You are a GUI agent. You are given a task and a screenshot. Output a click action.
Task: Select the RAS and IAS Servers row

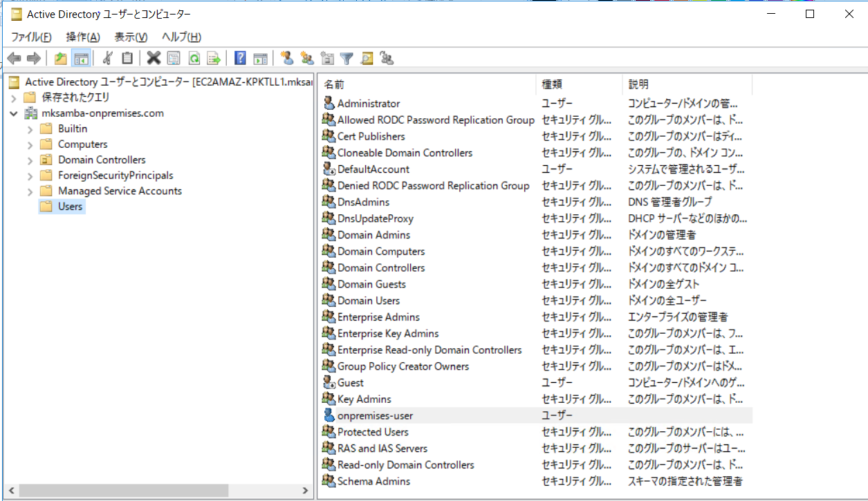pos(535,448)
